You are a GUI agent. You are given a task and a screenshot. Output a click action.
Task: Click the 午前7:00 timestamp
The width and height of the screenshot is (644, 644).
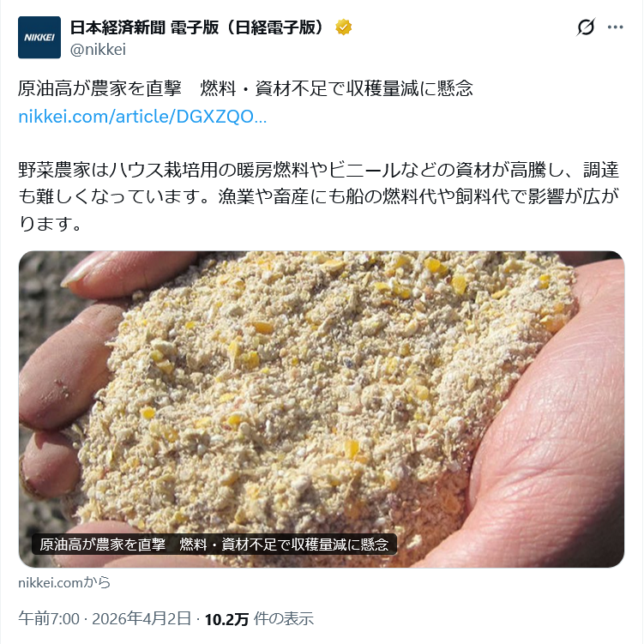tap(49, 618)
